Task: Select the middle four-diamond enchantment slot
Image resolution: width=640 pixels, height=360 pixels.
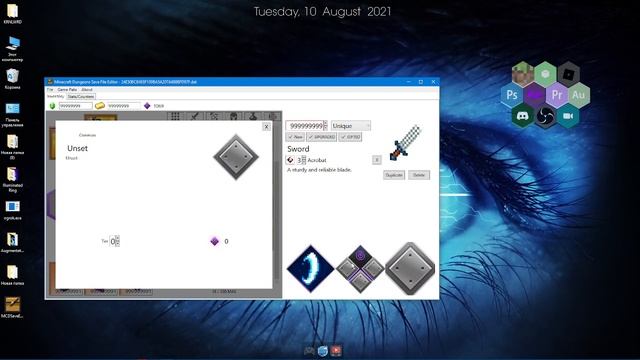Action: click(x=360, y=268)
